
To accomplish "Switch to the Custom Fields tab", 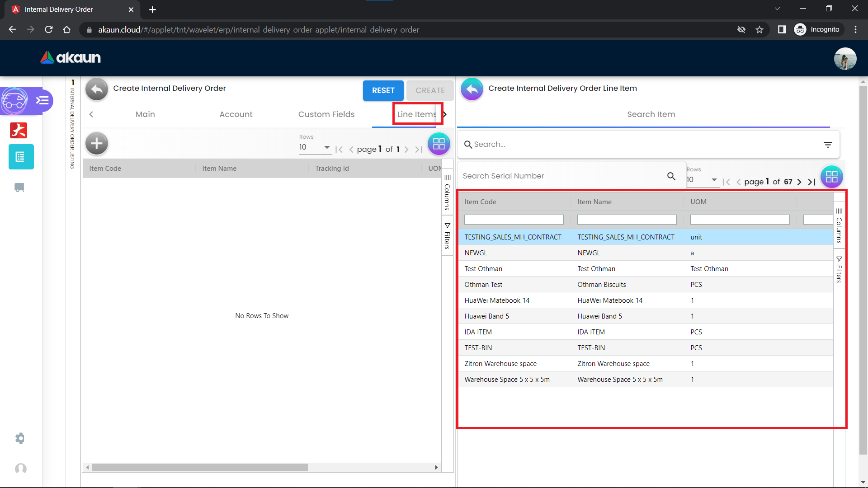I will [326, 114].
